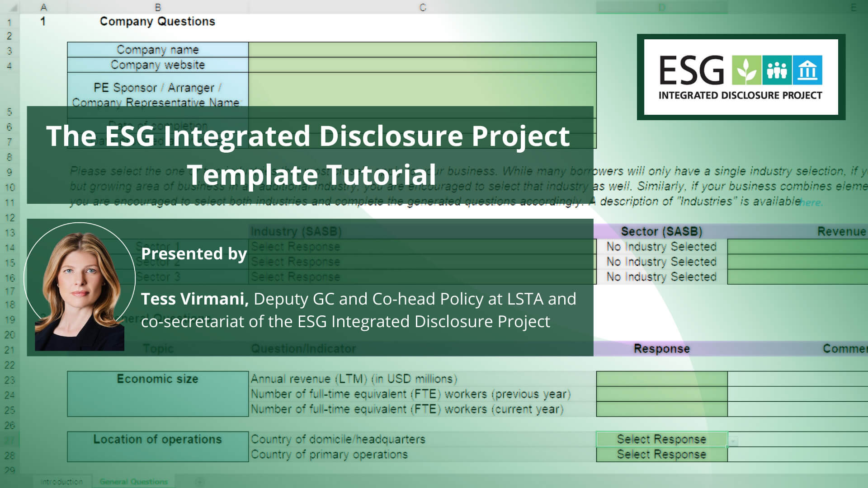
Task: Click the building governance icon in logo
Action: (x=807, y=70)
